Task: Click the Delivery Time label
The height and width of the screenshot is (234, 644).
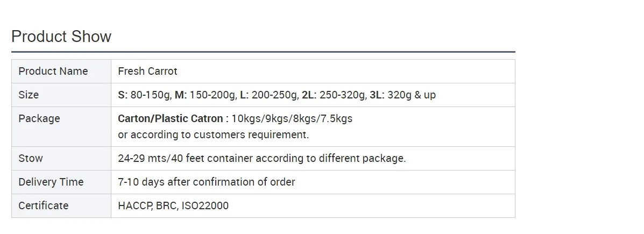Action: click(x=51, y=182)
